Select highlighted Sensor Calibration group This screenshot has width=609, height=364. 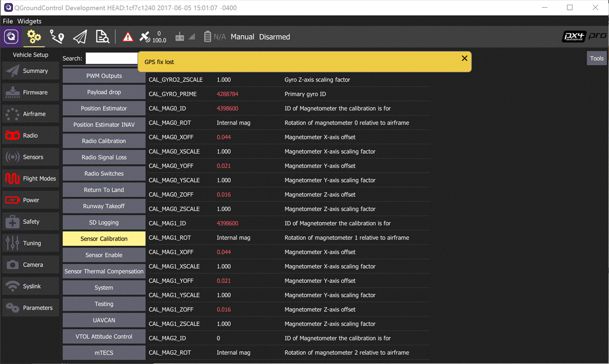click(x=104, y=239)
